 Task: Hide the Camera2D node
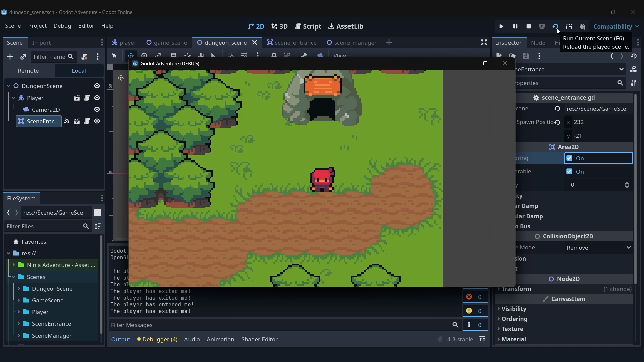[97, 110]
